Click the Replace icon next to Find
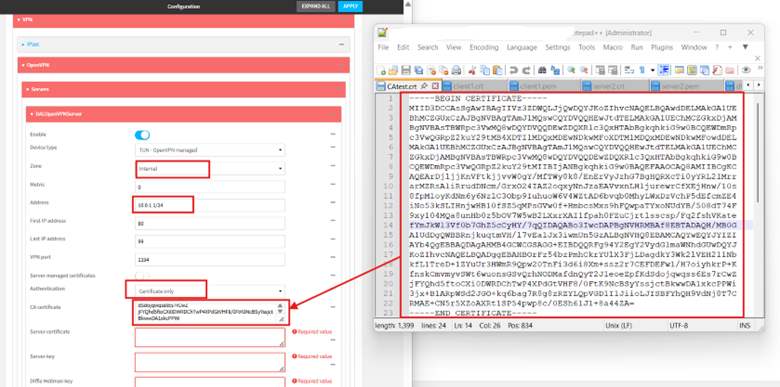780x387 pixels. pyautogui.click(x=555, y=70)
